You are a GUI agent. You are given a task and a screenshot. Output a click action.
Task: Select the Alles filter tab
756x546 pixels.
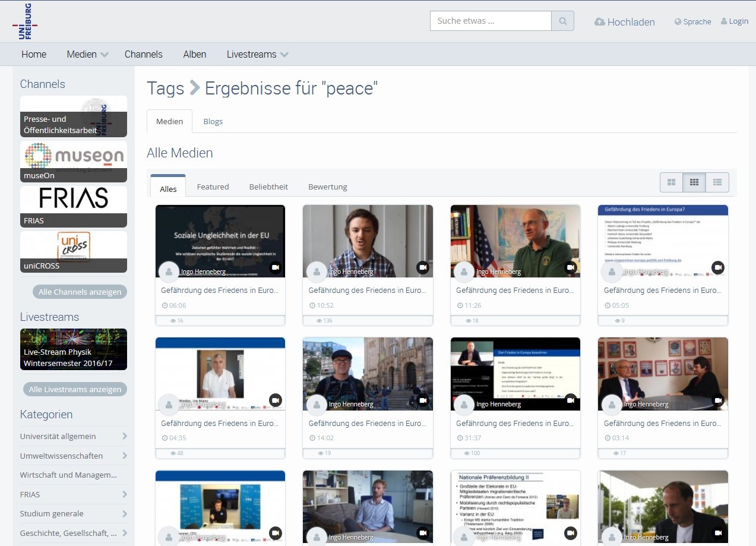pos(168,185)
